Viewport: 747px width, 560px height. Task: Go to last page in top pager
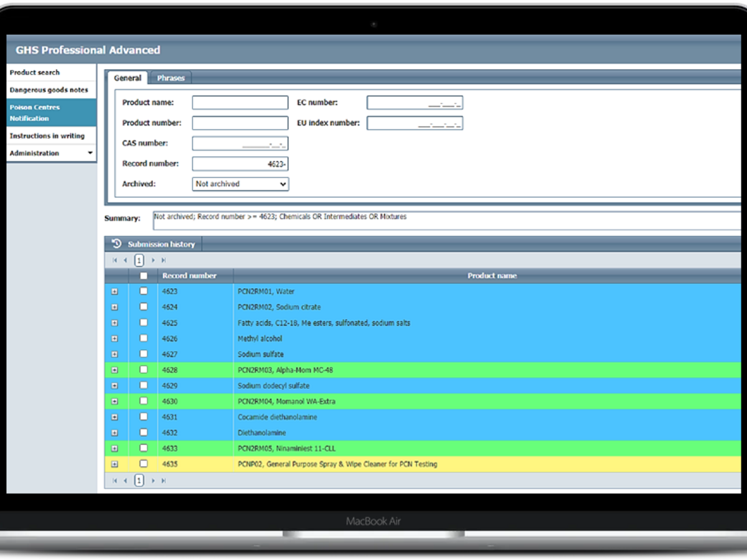click(x=164, y=260)
